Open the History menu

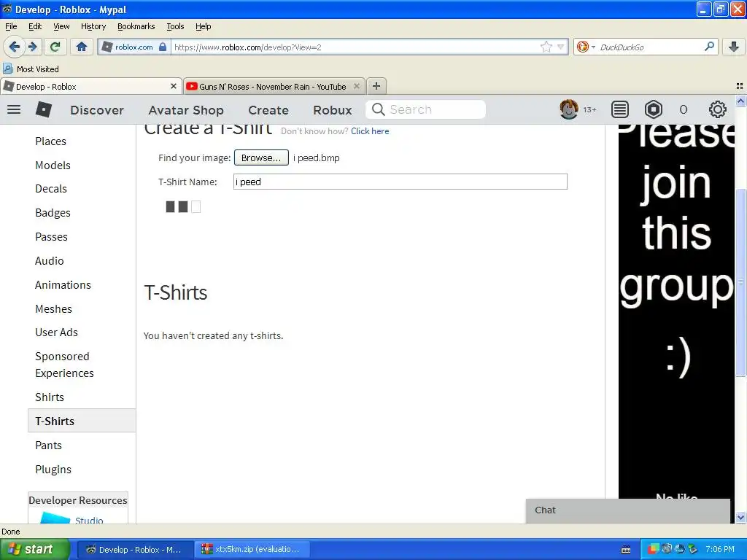pos(93,26)
